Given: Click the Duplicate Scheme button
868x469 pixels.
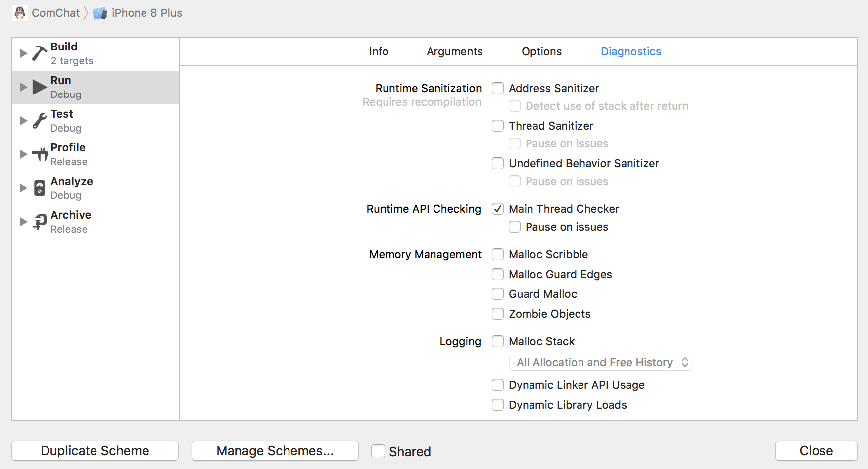Looking at the screenshot, I should (95, 451).
